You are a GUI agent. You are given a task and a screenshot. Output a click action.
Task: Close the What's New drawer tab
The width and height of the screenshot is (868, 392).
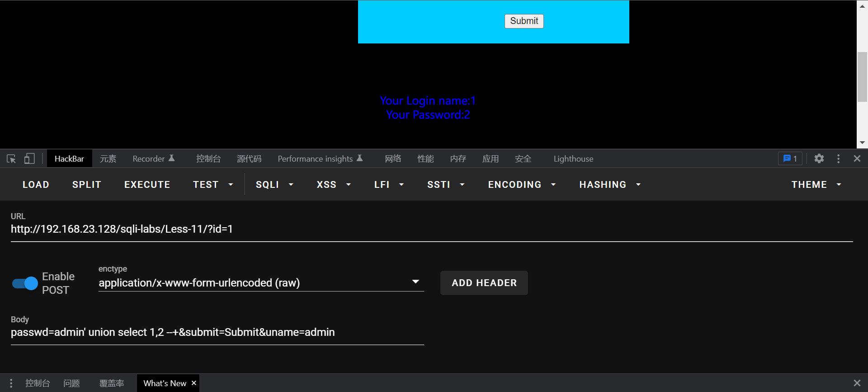pyautogui.click(x=194, y=383)
